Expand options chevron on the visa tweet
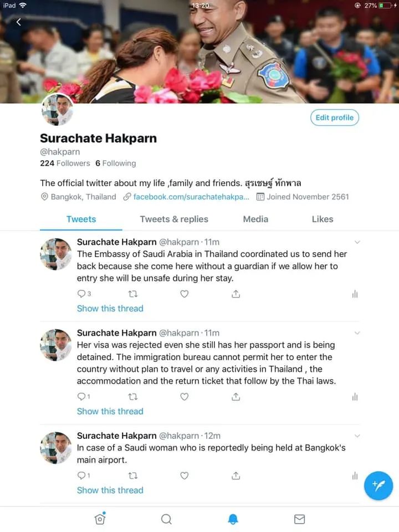This screenshot has width=399, height=532. [x=357, y=333]
